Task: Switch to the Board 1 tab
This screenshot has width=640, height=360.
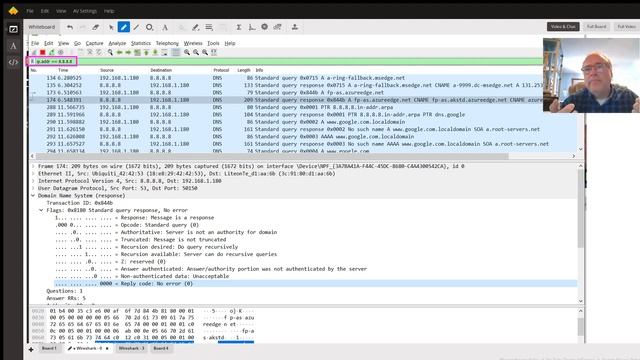Action: coord(49,349)
